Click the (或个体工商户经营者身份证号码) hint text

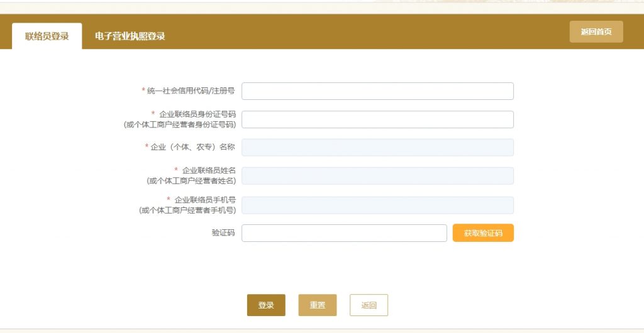tap(180, 124)
